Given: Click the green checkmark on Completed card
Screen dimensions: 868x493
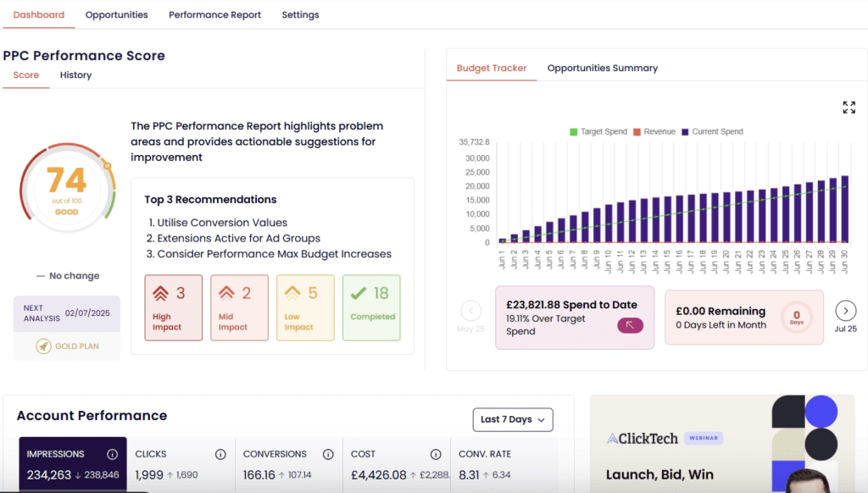Looking at the screenshot, I should click(x=359, y=293).
